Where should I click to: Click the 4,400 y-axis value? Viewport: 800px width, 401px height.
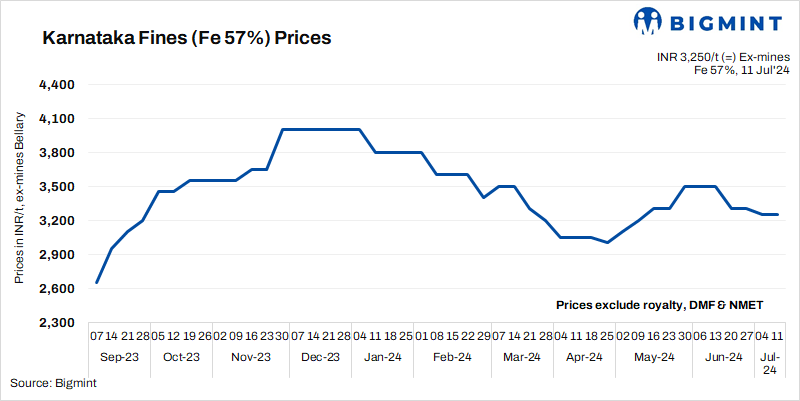[x=57, y=85]
